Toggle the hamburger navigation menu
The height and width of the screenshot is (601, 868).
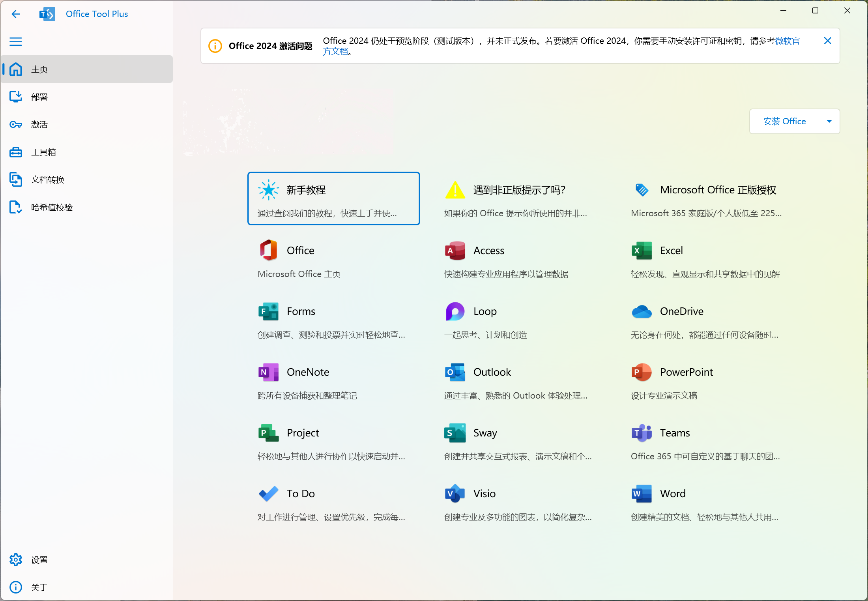tap(16, 41)
